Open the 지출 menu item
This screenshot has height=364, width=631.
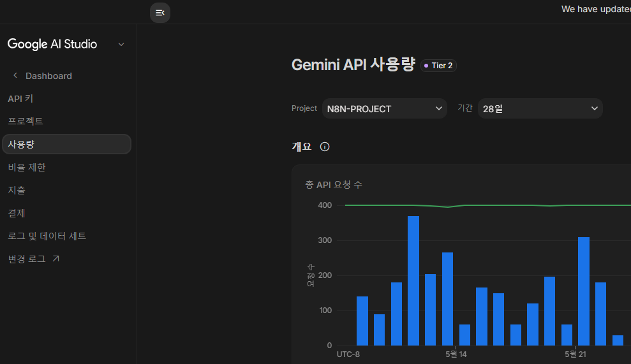pyautogui.click(x=17, y=190)
